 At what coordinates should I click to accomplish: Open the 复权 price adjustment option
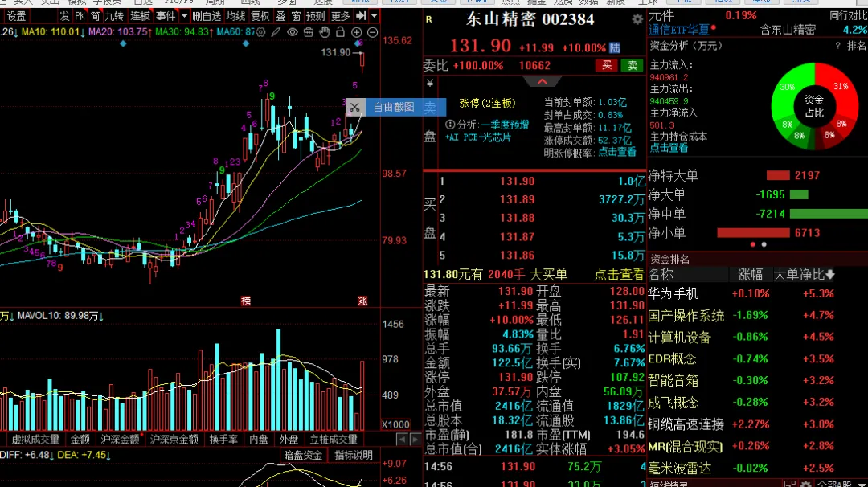(x=260, y=17)
